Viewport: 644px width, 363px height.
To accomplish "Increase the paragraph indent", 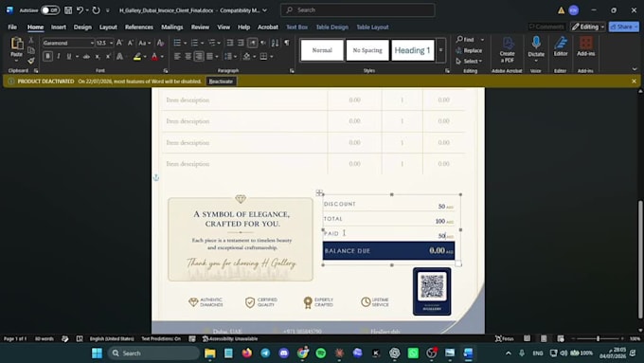I will coord(241,43).
